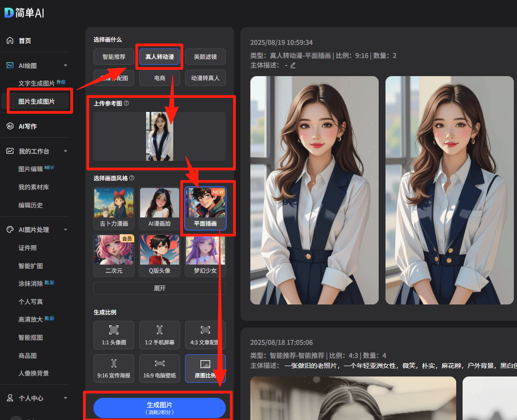This screenshot has width=517, height=420.
Task: Open 图片生成图片 in the sidebar
Action: coord(36,101)
